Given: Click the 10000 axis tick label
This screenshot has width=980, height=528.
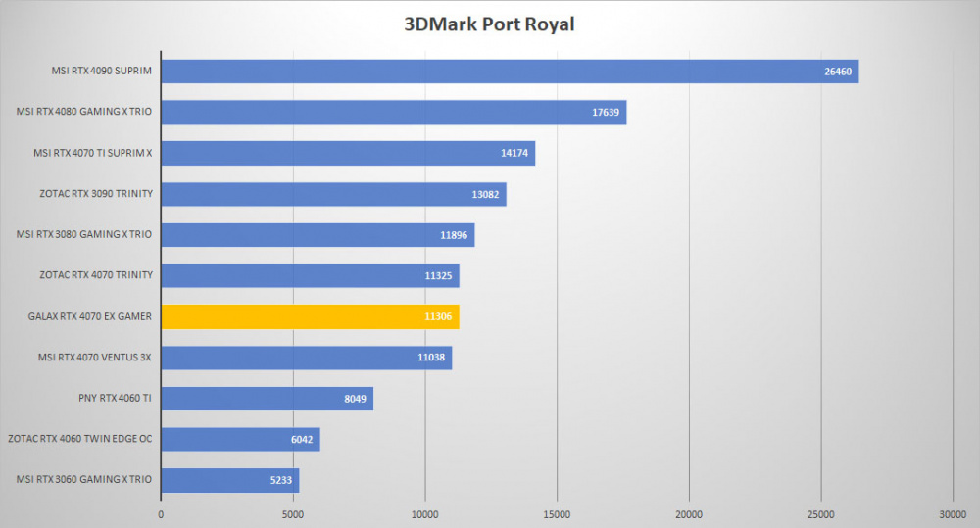Looking at the screenshot, I should point(425,515).
